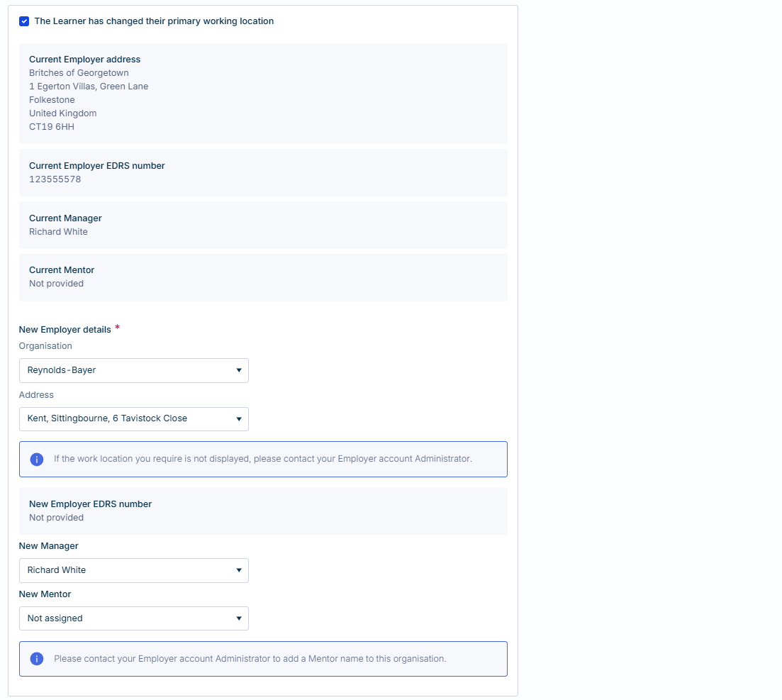
Task: Uncheck the Learner changed working location checkbox
Action: pos(24,21)
